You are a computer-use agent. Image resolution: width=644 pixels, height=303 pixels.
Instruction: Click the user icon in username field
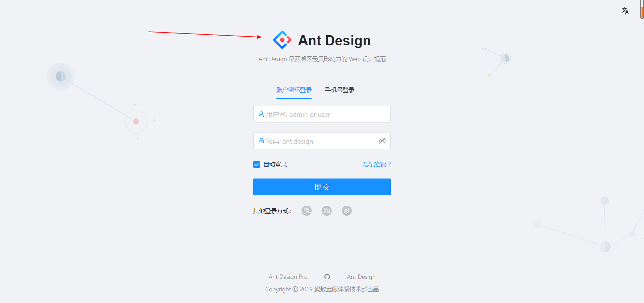click(x=261, y=114)
